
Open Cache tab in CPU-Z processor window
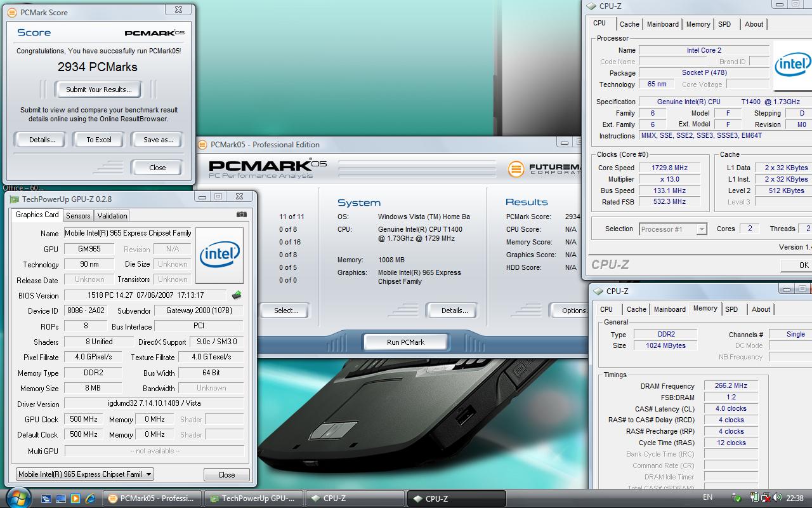(x=629, y=24)
